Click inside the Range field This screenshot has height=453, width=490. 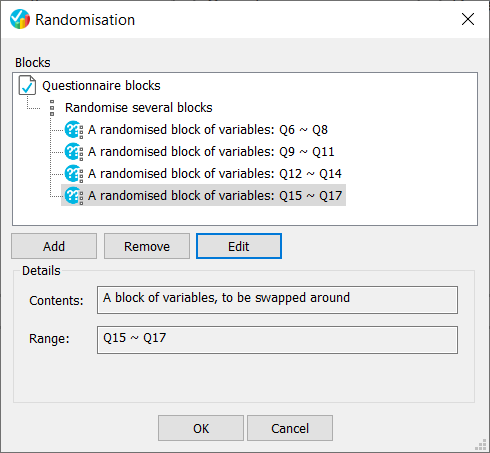click(277, 340)
